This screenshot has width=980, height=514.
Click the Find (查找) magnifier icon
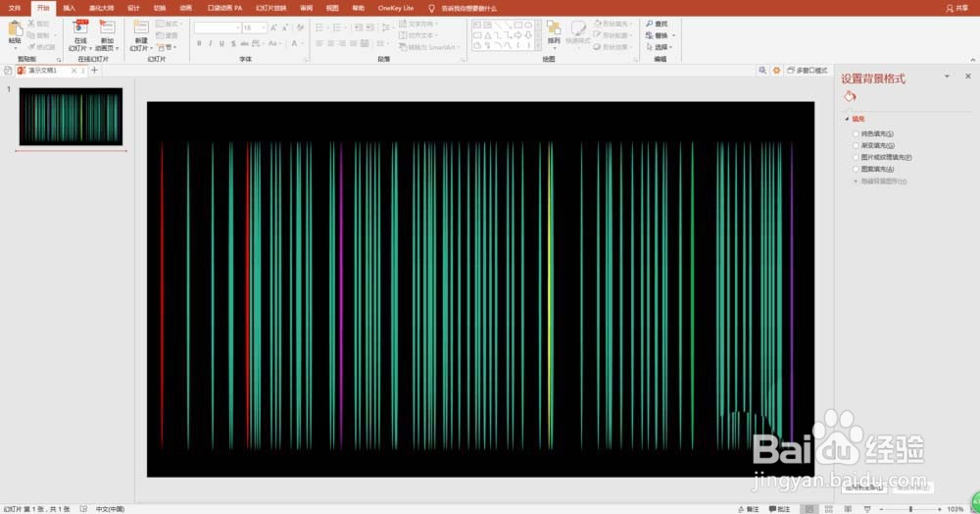tap(650, 24)
